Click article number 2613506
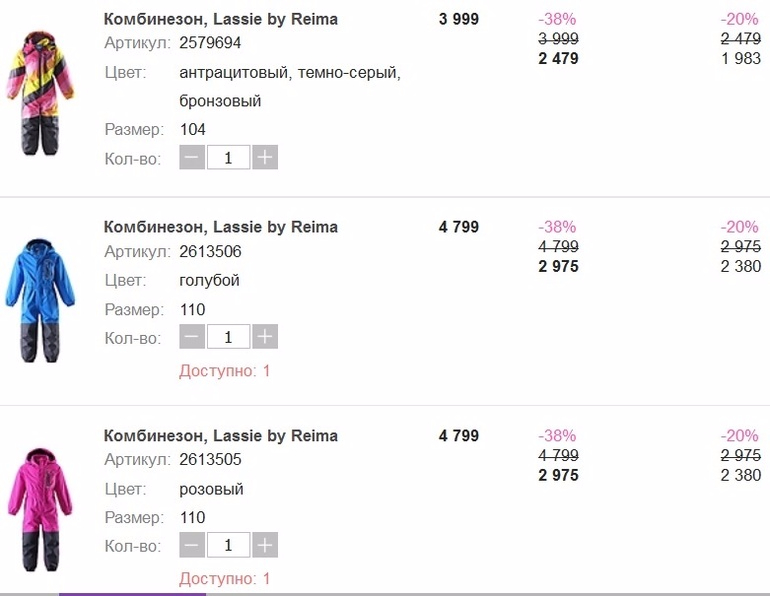 point(210,252)
